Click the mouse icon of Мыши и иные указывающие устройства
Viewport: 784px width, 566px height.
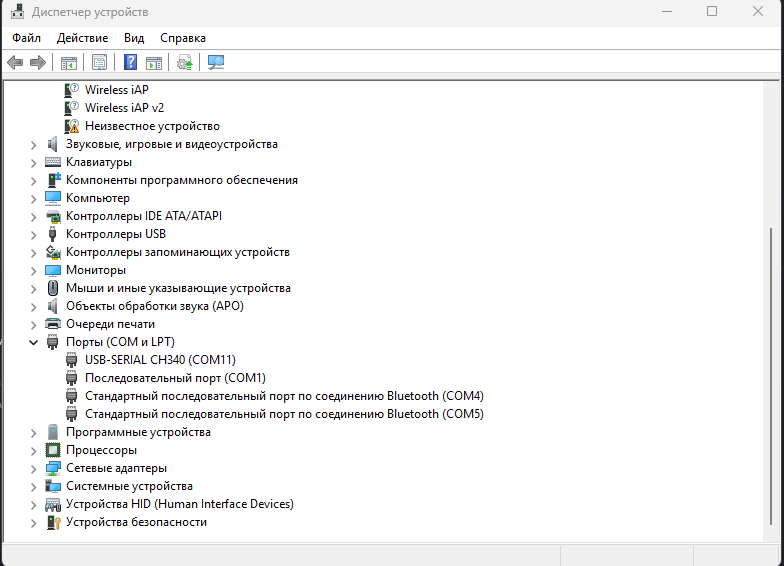point(52,288)
